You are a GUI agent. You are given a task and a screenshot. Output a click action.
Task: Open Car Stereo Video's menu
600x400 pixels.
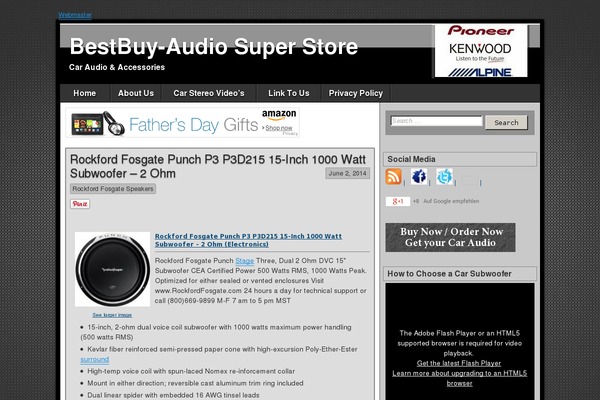tap(209, 93)
